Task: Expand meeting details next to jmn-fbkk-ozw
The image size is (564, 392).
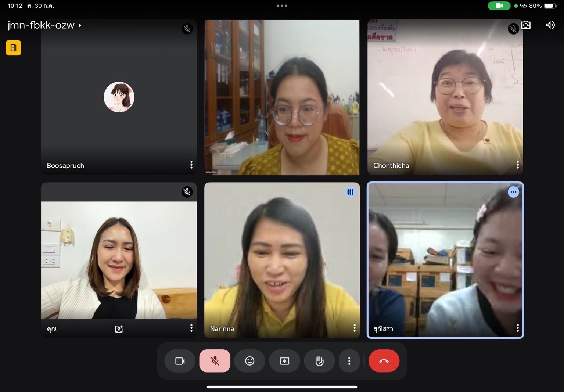Action: [x=80, y=25]
